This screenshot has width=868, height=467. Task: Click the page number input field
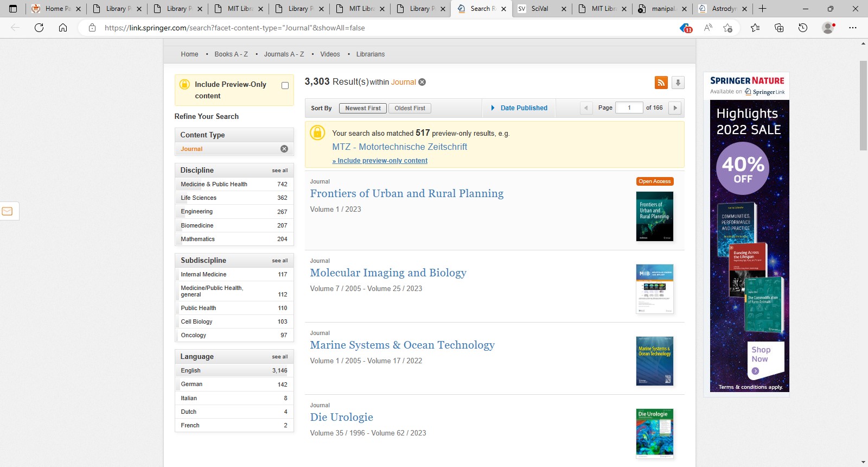point(629,108)
